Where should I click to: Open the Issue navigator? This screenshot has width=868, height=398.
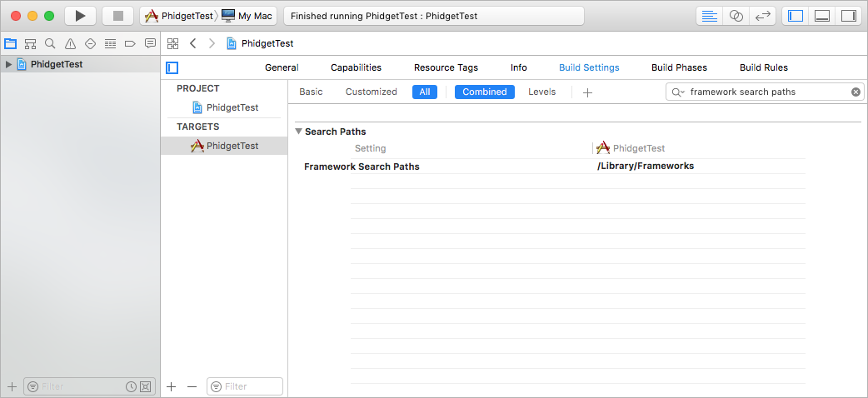(x=70, y=43)
